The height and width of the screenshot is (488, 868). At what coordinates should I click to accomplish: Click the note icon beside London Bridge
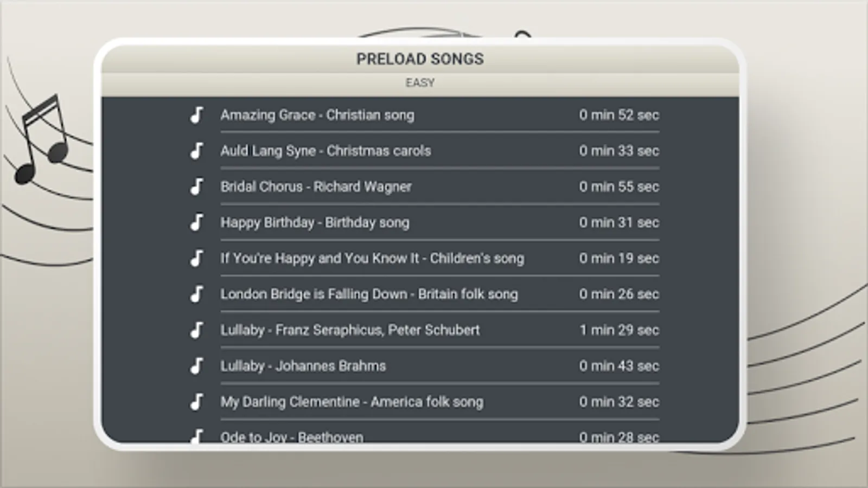[196, 294]
